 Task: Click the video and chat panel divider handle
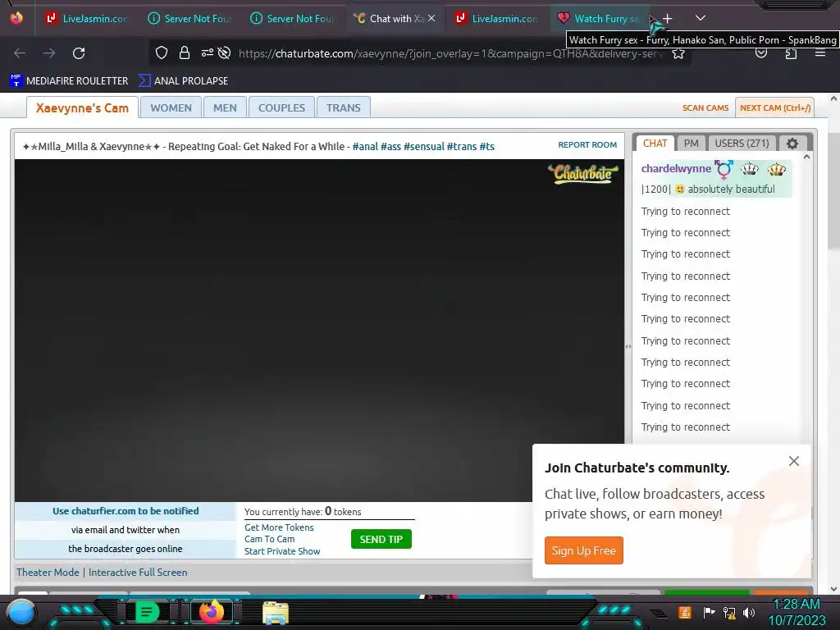tap(628, 347)
